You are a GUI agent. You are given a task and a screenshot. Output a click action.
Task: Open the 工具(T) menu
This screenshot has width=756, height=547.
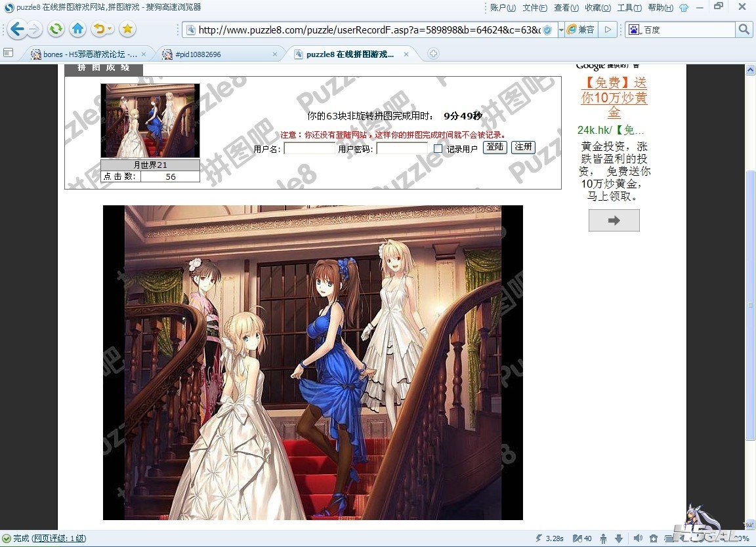629,8
